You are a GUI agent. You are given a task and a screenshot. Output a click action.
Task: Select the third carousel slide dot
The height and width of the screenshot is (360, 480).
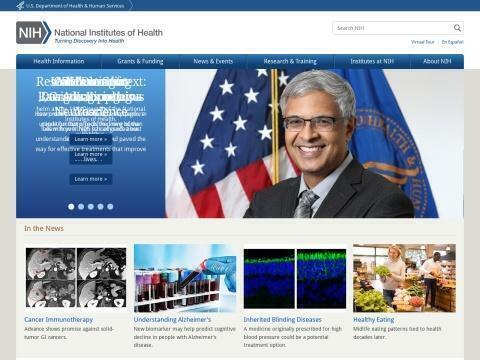(x=91, y=207)
